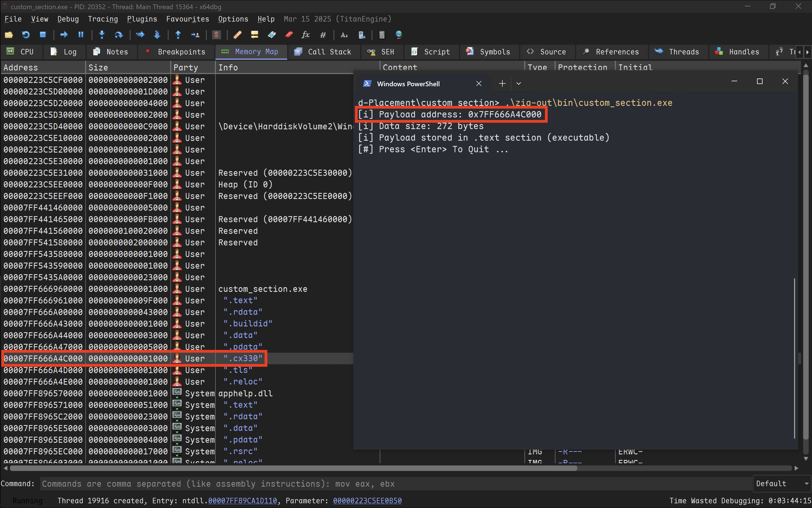This screenshot has width=812, height=508.
Task: Open PowerShell new tab dropdown chevron
Action: point(519,83)
